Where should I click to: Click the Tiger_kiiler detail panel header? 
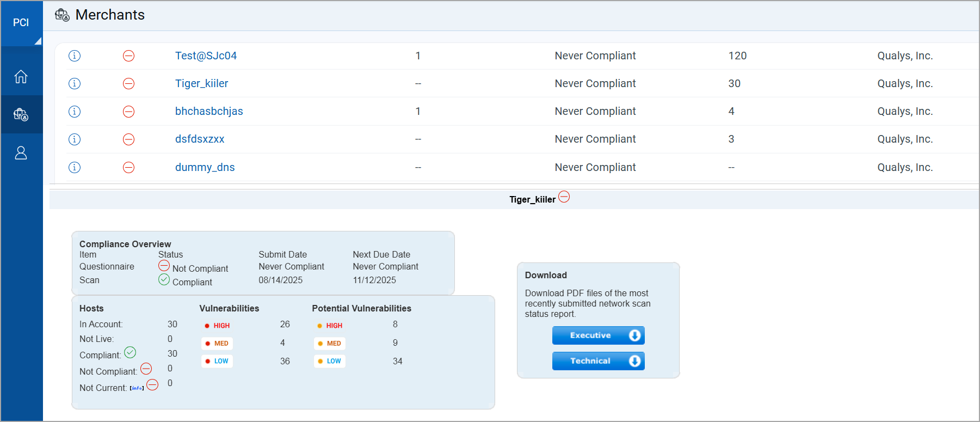tap(532, 199)
